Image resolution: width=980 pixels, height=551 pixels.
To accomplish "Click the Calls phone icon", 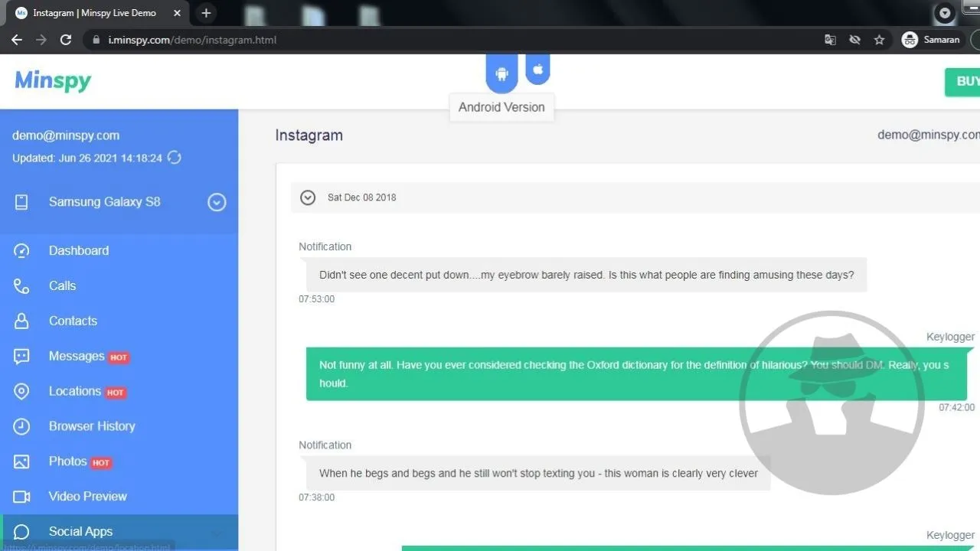I will pyautogui.click(x=21, y=286).
